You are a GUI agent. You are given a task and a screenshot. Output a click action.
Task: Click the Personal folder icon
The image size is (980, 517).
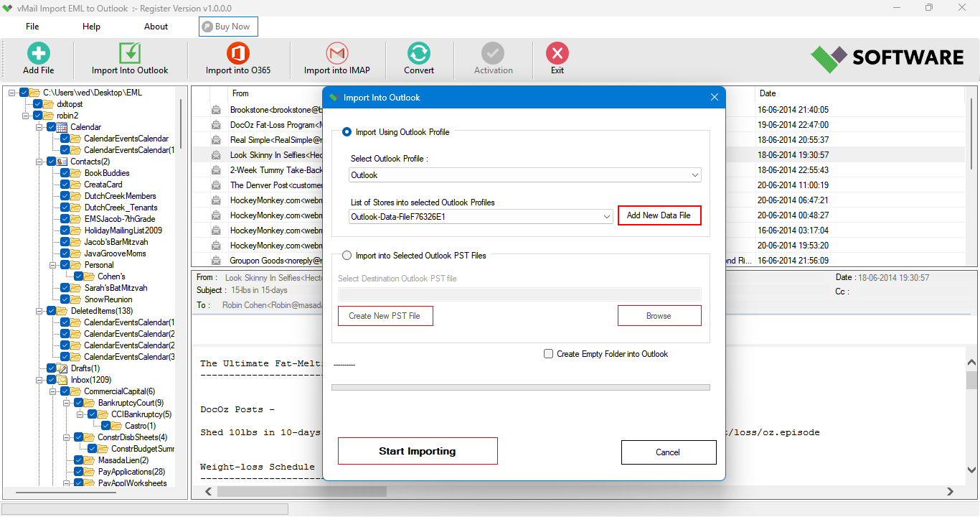click(x=76, y=265)
